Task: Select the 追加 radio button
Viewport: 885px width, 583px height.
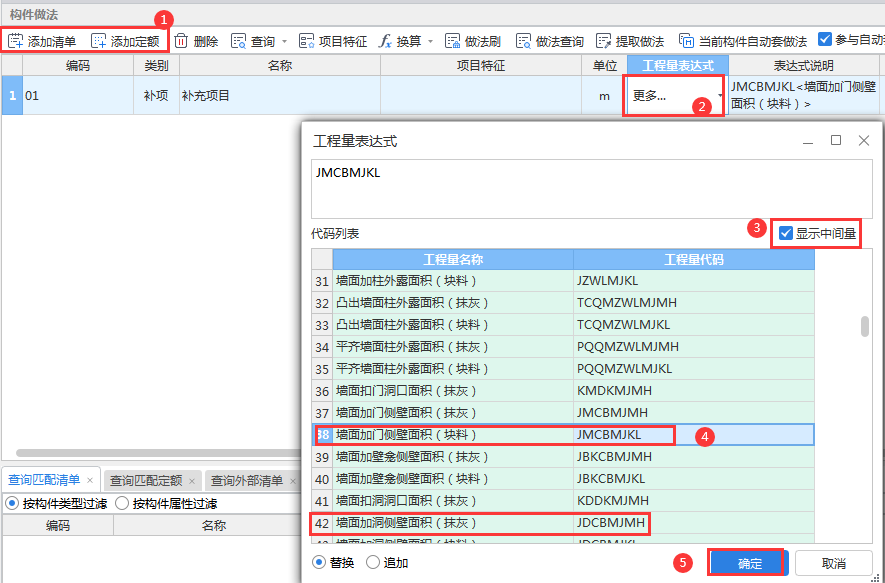Action: [x=373, y=563]
